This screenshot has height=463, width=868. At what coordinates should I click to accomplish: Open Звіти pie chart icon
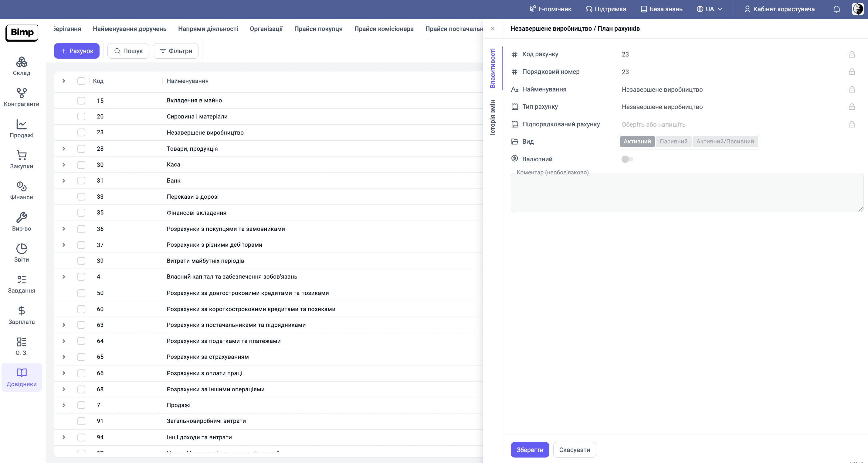click(x=22, y=249)
